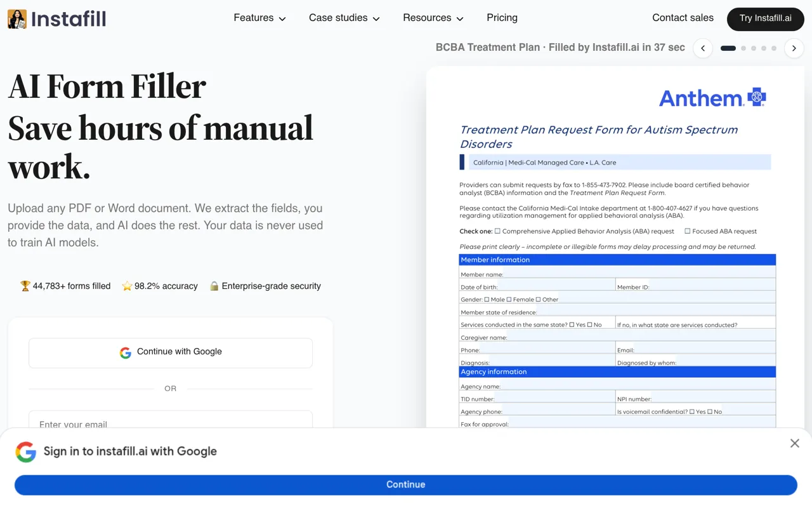The width and height of the screenshot is (812, 508).
Task: Click the Agency name field on form
Action: [x=617, y=384]
